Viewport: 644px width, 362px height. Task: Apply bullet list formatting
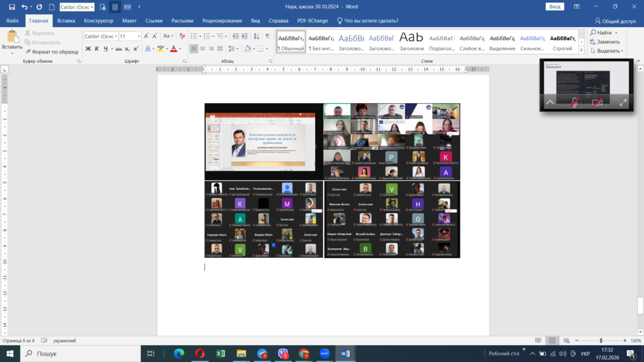click(x=194, y=36)
